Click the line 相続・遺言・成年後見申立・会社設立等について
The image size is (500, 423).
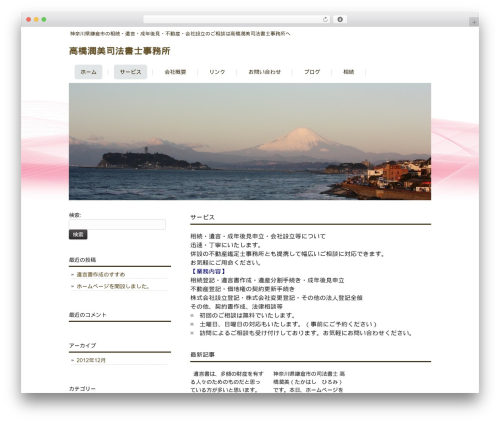(x=258, y=236)
